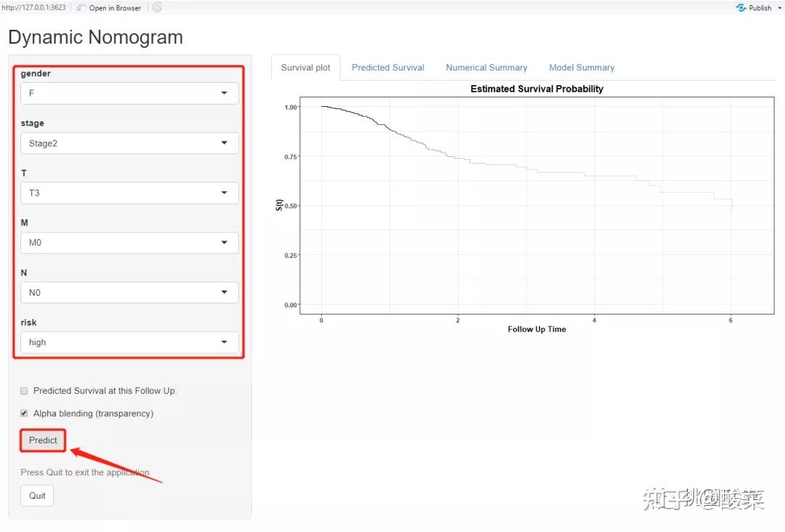Open the Numerical Summary tab
Image resolution: width=785 pixels, height=532 pixels.
point(486,68)
